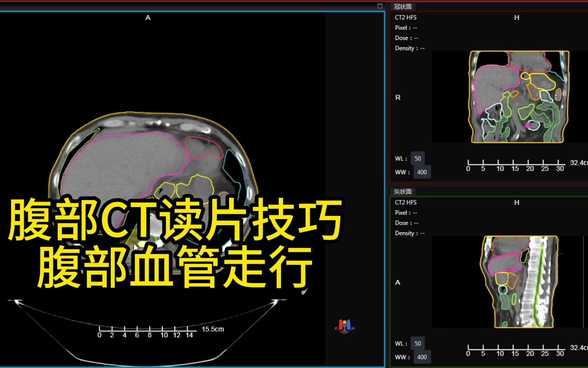Click the CT2 HFS label in coronal view
The image size is (588, 368).
point(406,17)
